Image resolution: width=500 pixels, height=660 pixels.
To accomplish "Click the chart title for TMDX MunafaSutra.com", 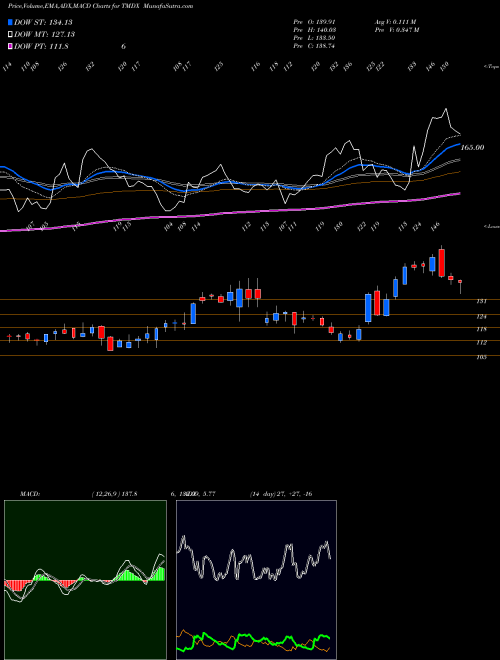I will pos(101,6).
